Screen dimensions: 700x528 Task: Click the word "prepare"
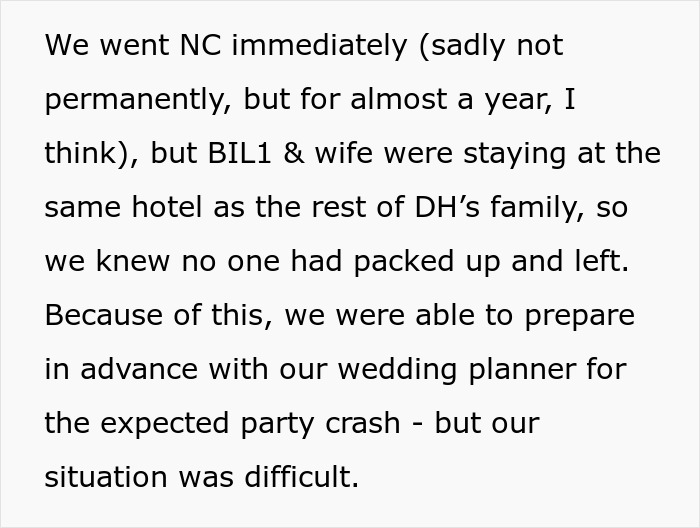[579, 317]
